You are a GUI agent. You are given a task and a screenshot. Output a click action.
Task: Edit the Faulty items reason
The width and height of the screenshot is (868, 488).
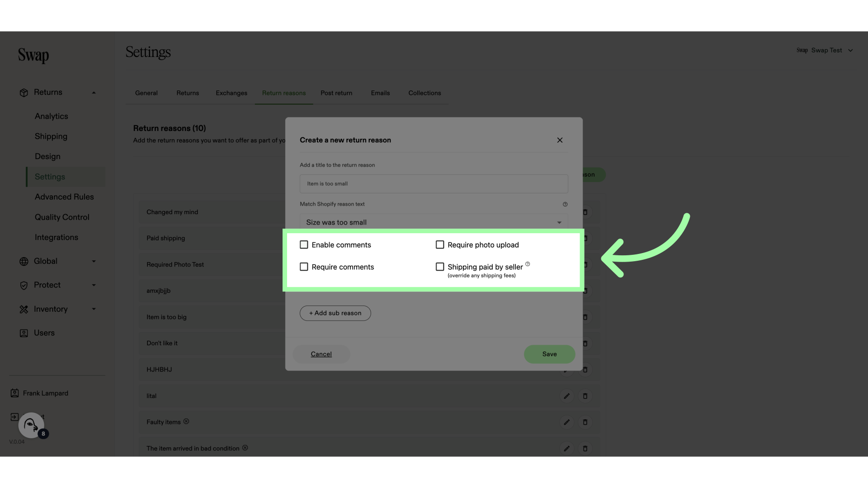(x=566, y=422)
